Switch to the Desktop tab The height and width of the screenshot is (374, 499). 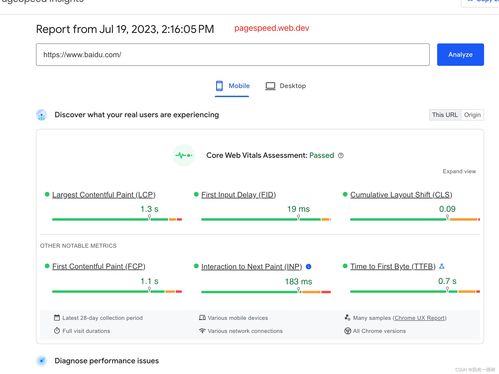point(286,86)
